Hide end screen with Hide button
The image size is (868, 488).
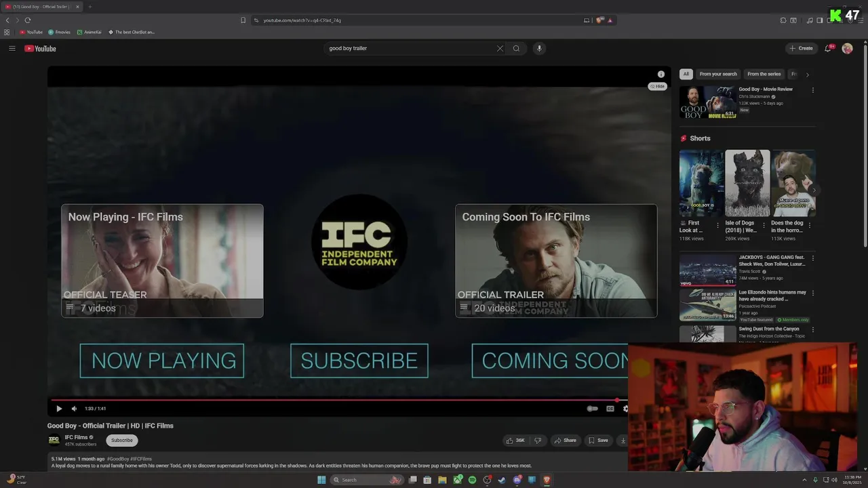658,86
